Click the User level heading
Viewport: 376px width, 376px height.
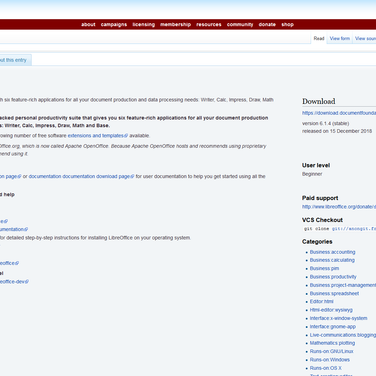point(316,165)
